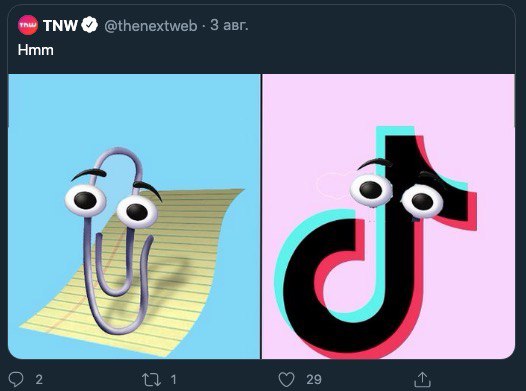Click the reply speech bubble icon
The image size is (526, 391).
click(16, 379)
